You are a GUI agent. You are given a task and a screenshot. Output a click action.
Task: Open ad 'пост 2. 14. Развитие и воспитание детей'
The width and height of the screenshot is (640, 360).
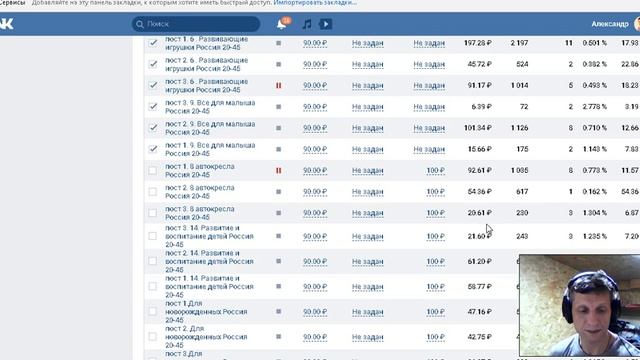[209, 261]
